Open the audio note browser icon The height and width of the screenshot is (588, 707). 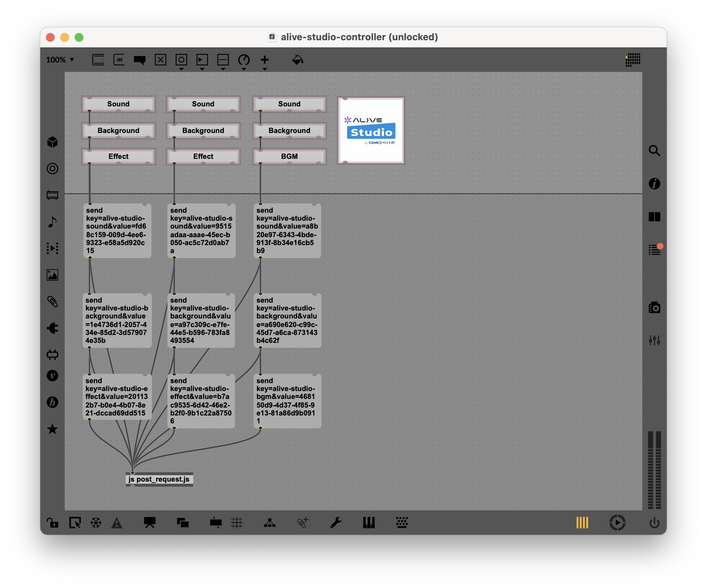[x=52, y=222]
